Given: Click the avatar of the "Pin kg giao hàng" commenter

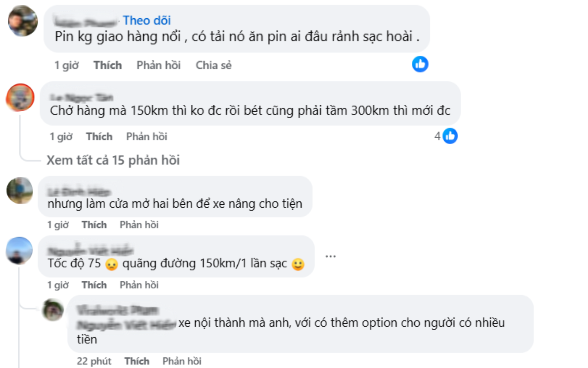Looking at the screenshot, I should click(23, 21).
